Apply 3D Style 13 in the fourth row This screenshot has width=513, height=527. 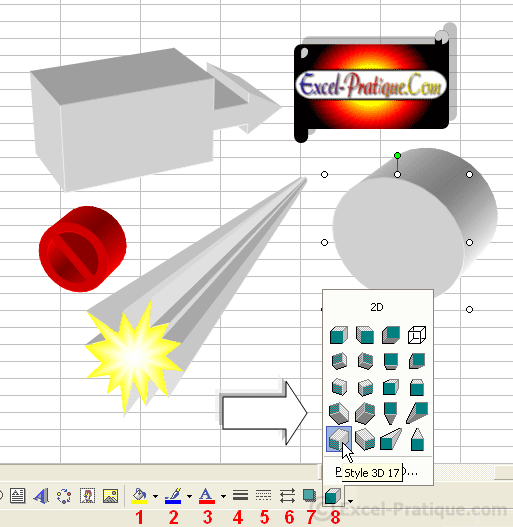[x=339, y=413]
